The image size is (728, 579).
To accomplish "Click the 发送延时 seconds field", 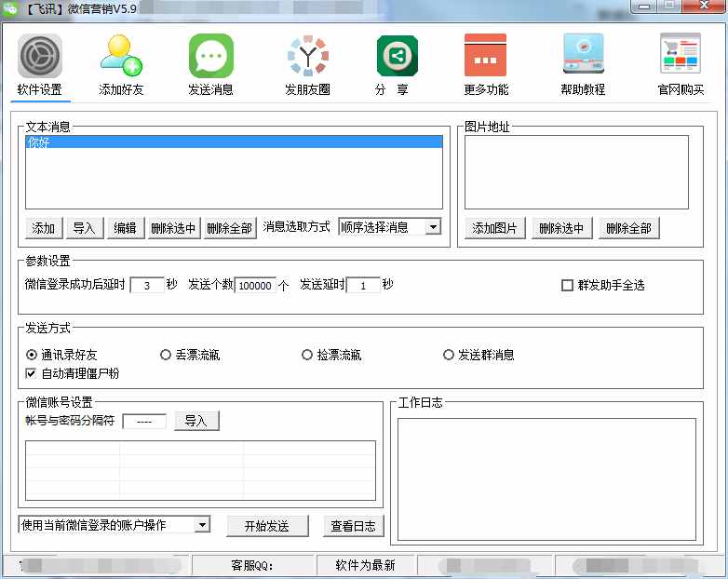I will (x=364, y=285).
